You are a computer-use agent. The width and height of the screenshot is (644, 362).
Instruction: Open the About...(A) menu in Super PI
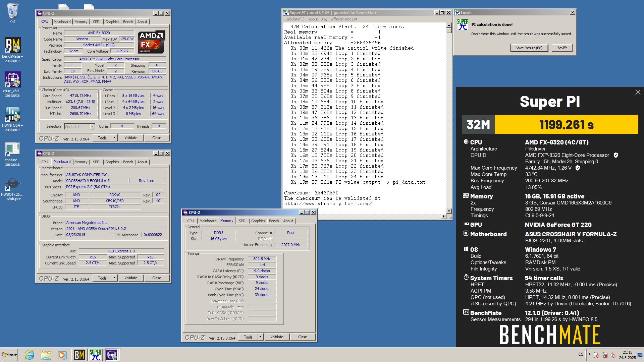(317, 19)
